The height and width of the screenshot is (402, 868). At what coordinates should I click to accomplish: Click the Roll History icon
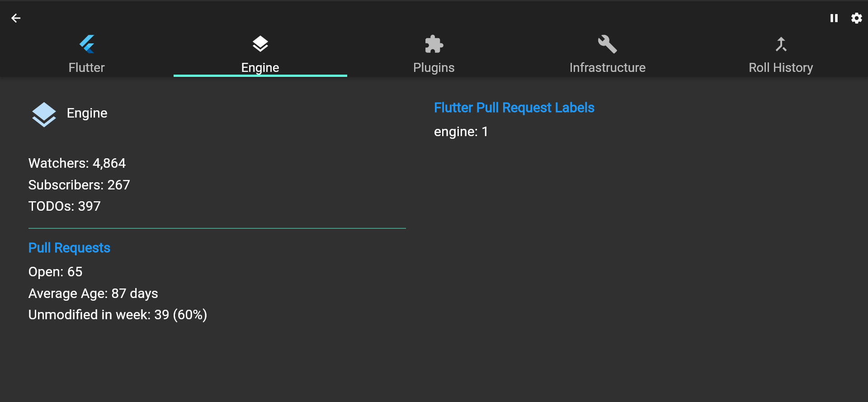point(781,44)
